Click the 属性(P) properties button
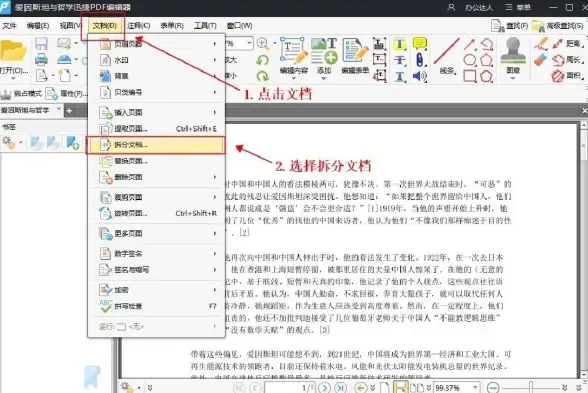This screenshot has width=588, height=393. (x=67, y=93)
